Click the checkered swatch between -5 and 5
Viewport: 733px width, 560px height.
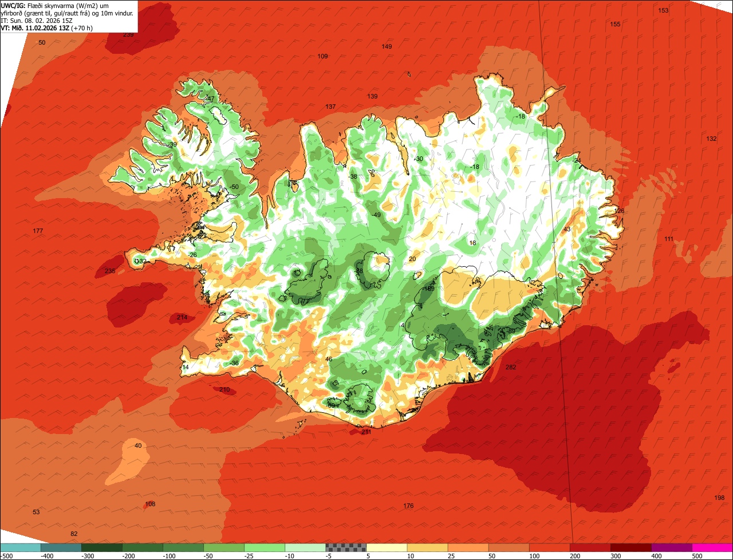[x=346, y=547]
